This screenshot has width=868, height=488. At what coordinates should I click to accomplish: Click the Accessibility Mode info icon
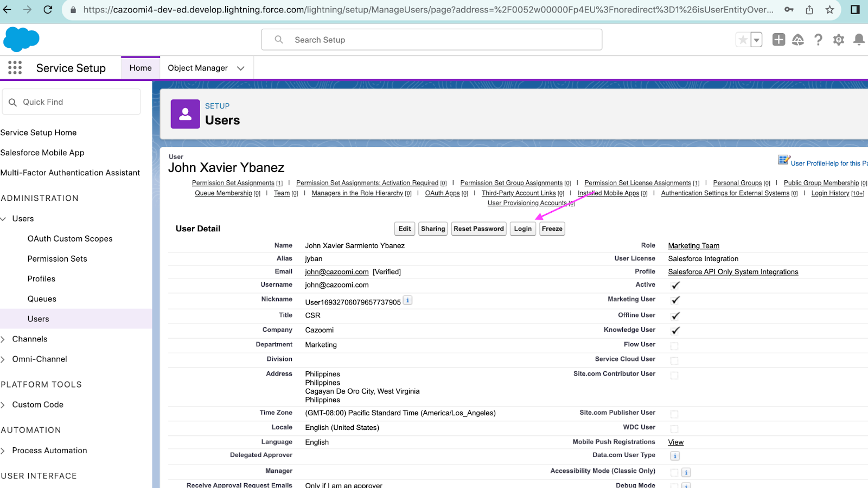click(686, 472)
